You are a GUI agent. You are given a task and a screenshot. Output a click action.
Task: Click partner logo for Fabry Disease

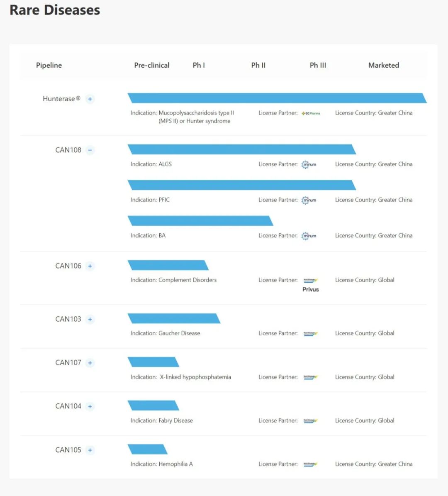(310, 421)
